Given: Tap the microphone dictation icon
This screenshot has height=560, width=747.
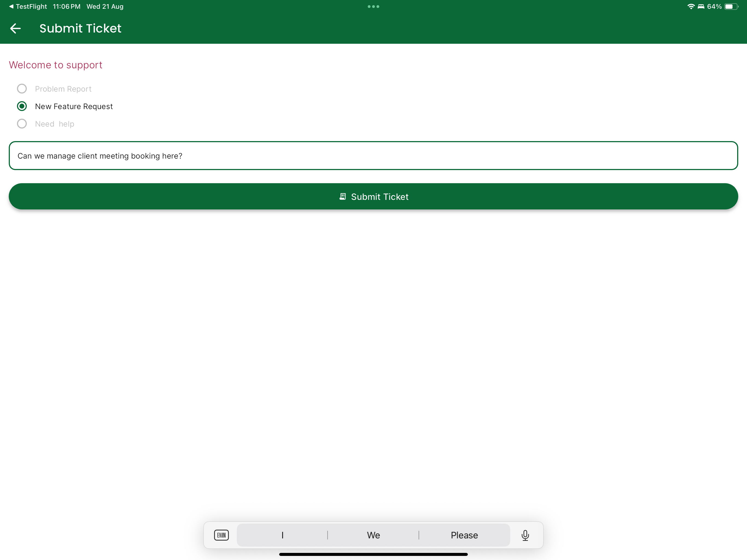Looking at the screenshot, I should (x=525, y=535).
